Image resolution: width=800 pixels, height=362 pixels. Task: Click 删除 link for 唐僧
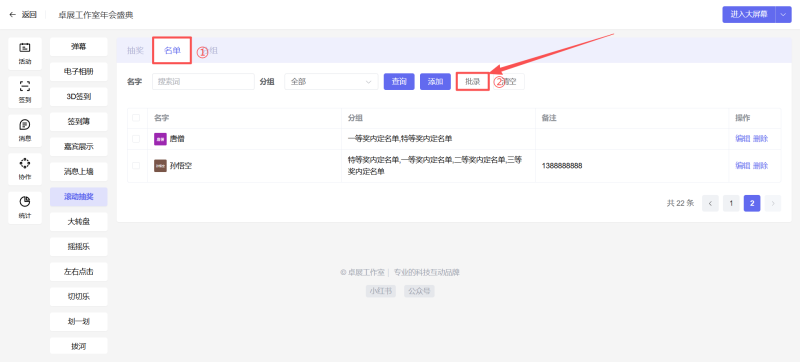(760, 139)
